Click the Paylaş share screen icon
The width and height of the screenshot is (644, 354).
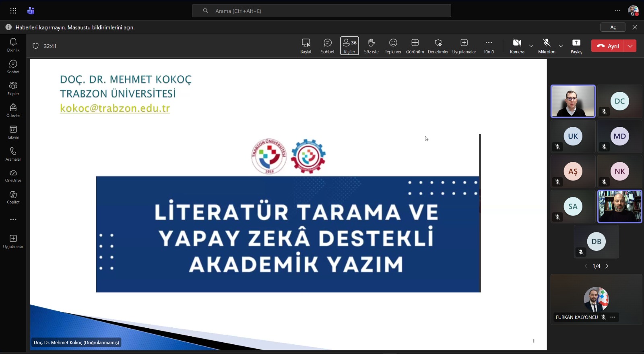tap(576, 46)
